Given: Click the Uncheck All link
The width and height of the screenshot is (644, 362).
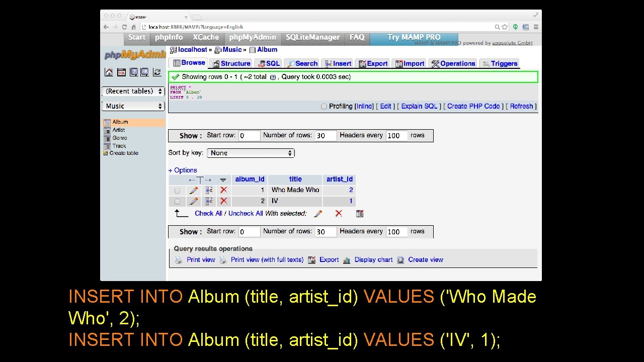Looking at the screenshot, I should (246, 214).
